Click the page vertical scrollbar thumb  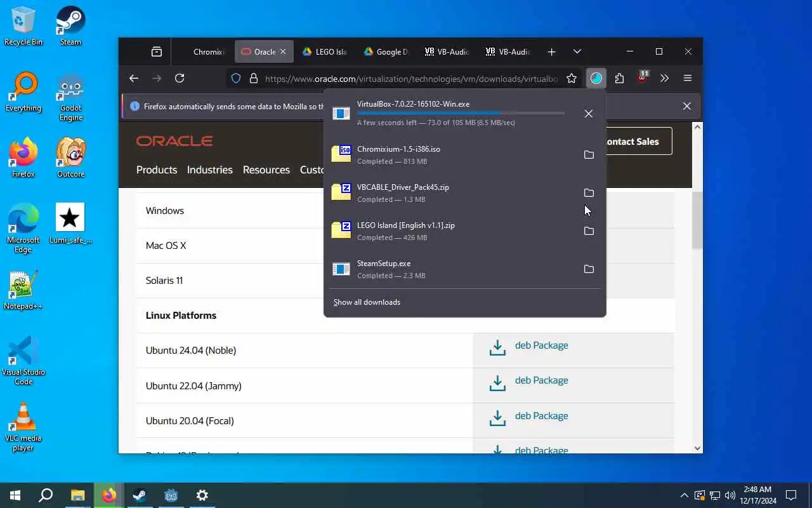pyautogui.click(x=697, y=220)
